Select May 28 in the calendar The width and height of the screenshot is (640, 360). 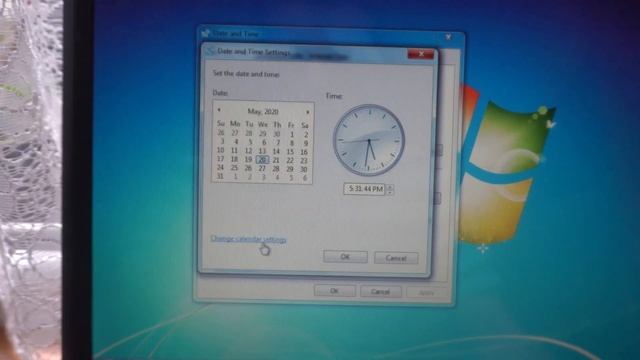276,169
